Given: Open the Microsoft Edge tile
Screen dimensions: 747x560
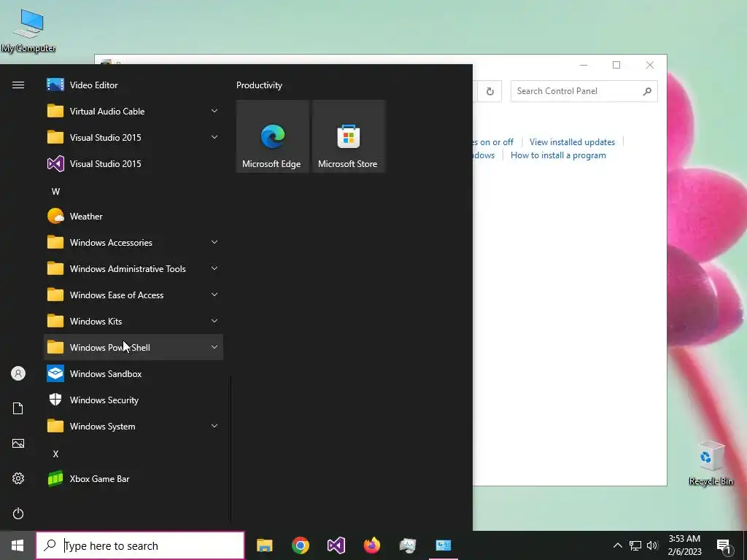Looking at the screenshot, I should point(273,136).
